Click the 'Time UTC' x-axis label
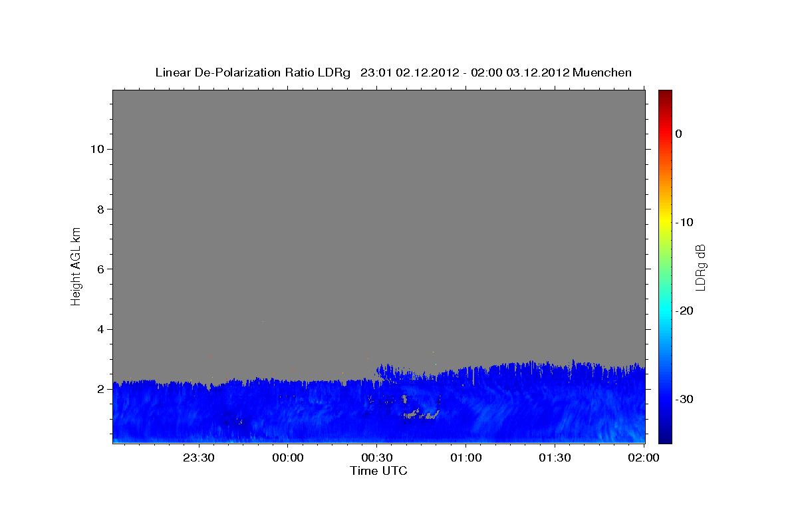798x532 pixels. point(378,471)
